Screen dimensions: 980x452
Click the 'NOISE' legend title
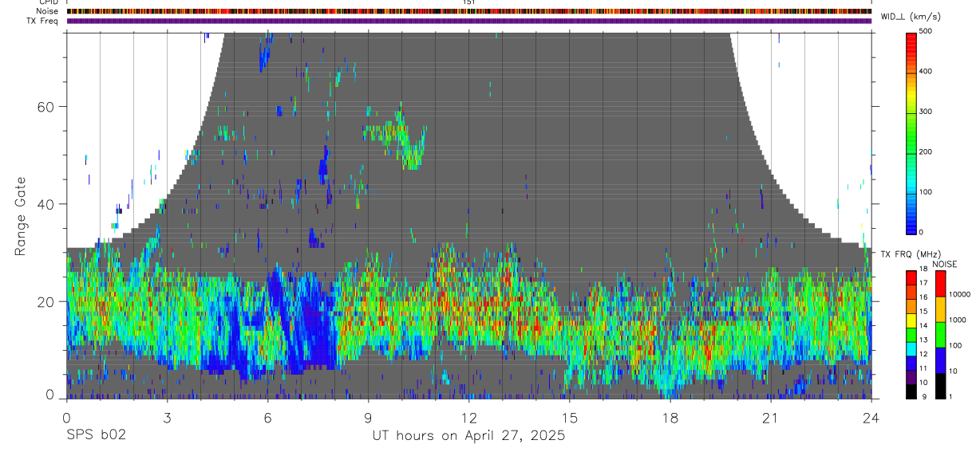click(944, 265)
